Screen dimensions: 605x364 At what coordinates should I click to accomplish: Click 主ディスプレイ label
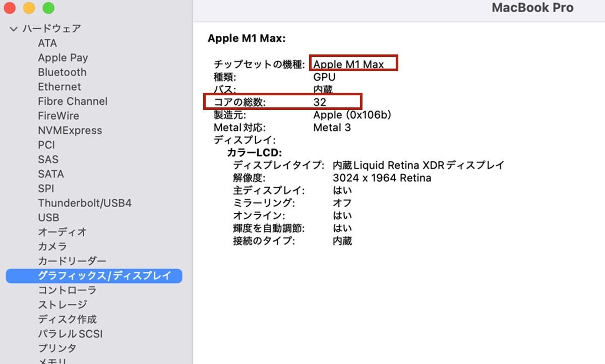coord(269,191)
